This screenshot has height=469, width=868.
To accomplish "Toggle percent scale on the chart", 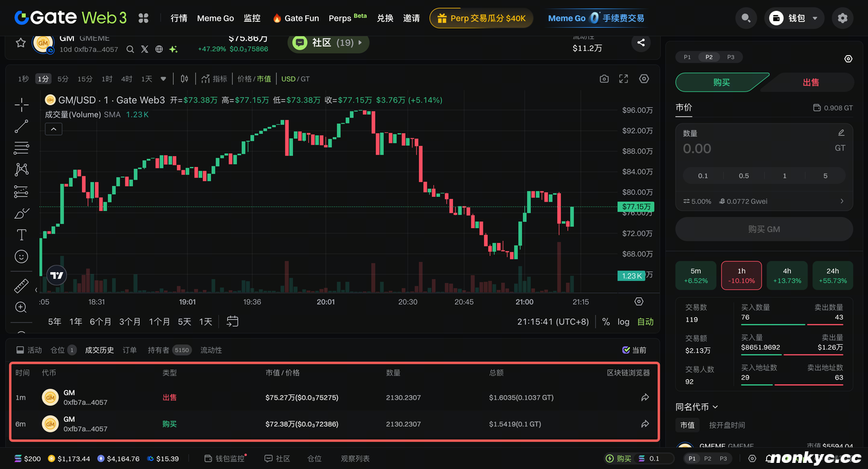I will (x=606, y=322).
